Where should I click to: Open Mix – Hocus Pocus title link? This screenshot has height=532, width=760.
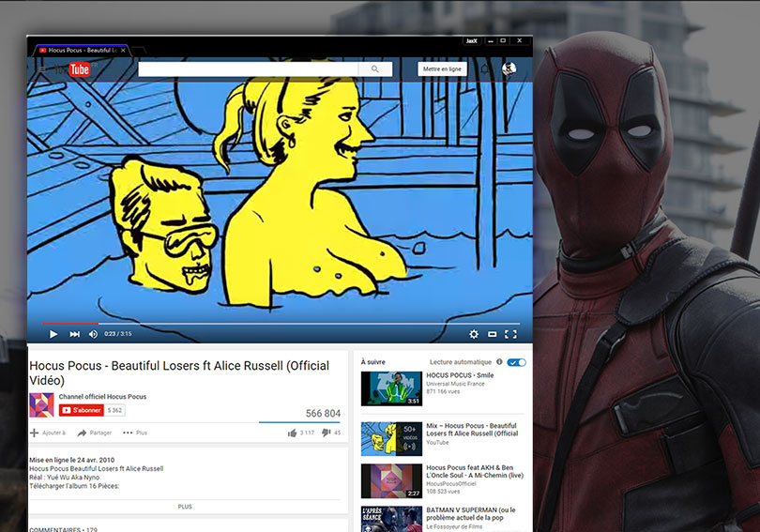472,430
